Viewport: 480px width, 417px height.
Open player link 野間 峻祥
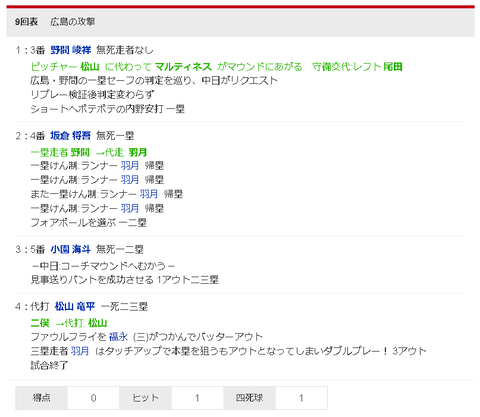pos(71,50)
